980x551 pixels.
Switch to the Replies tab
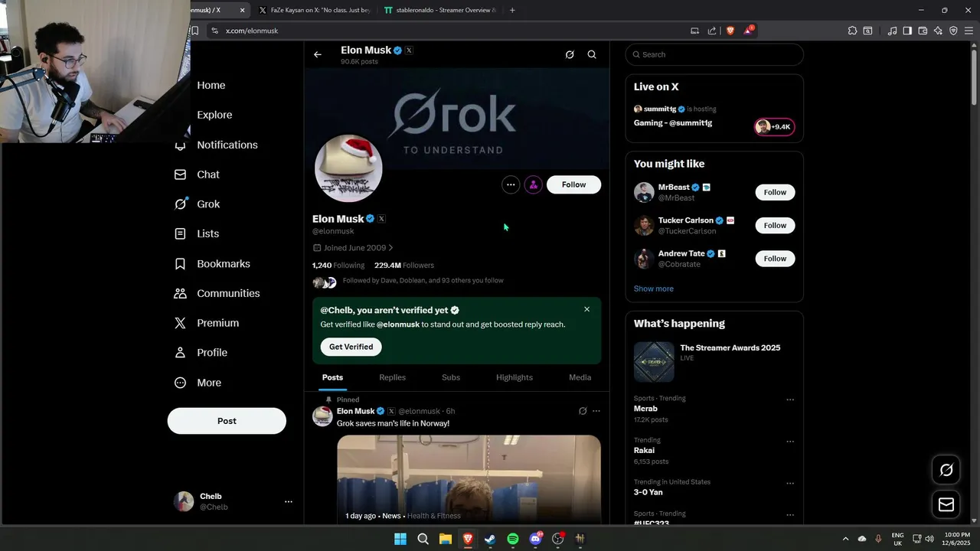click(392, 377)
